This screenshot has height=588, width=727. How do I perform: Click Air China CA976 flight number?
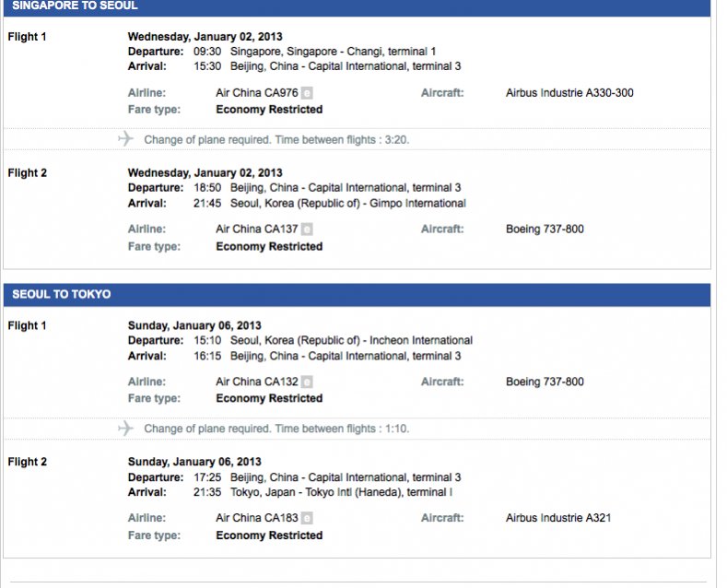click(257, 93)
